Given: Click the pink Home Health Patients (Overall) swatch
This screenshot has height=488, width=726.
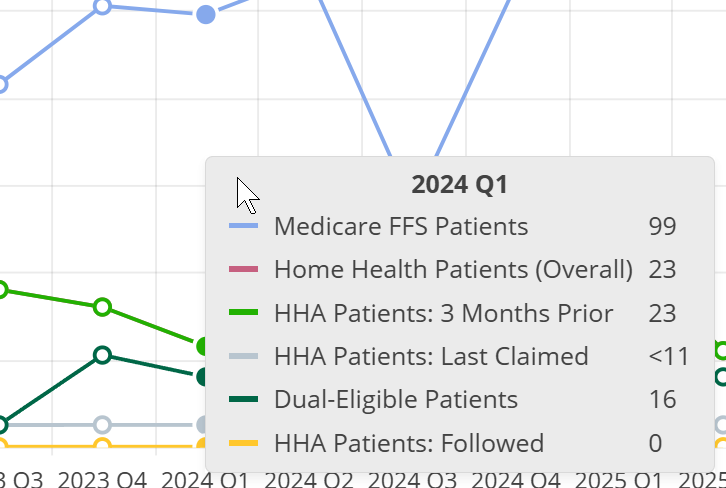Looking at the screenshot, I should [244, 270].
